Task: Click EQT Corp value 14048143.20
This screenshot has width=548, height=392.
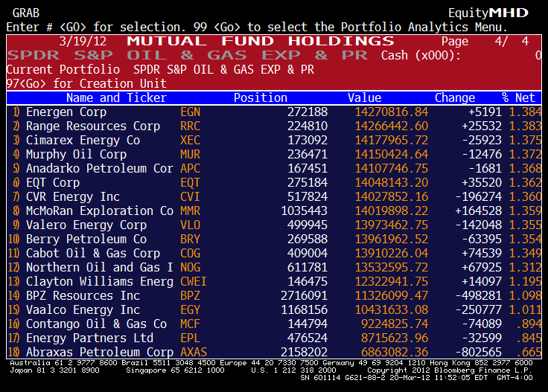Action: pyautogui.click(x=392, y=182)
